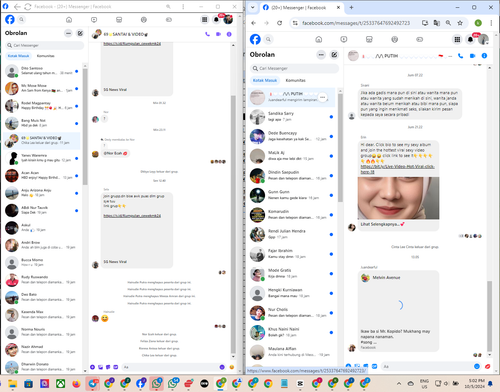Attach a photo in left chat composer
The image size is (500, 392).
click(x=100, y=367)
